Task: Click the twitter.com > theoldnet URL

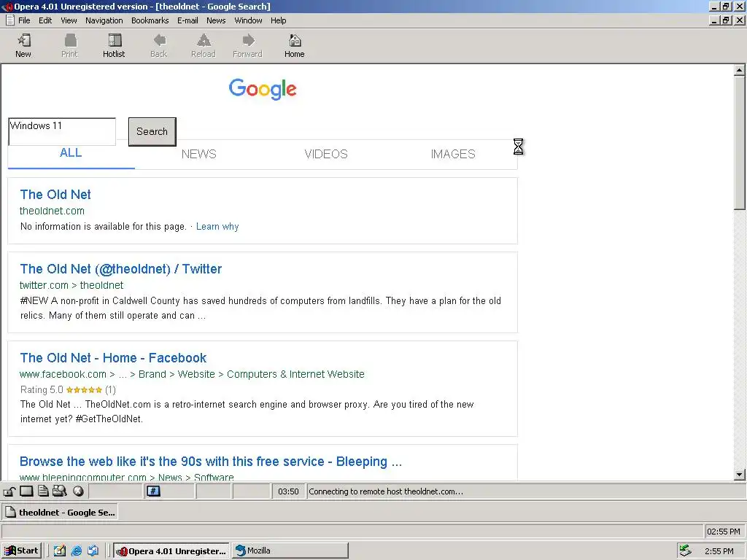Action: pyautogui.click(x=71, y=285)
